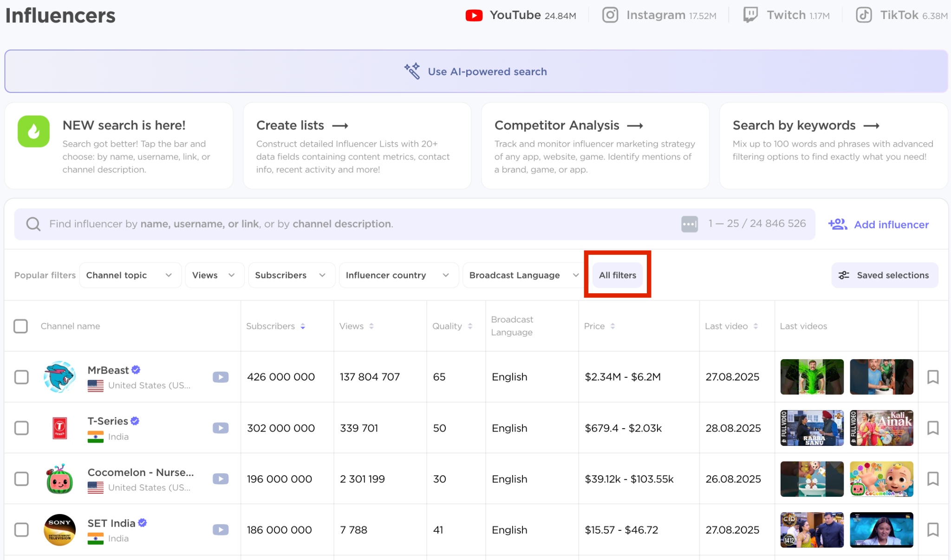951x560 pixels.
Task: Open Saved selections
Action: 884,275
